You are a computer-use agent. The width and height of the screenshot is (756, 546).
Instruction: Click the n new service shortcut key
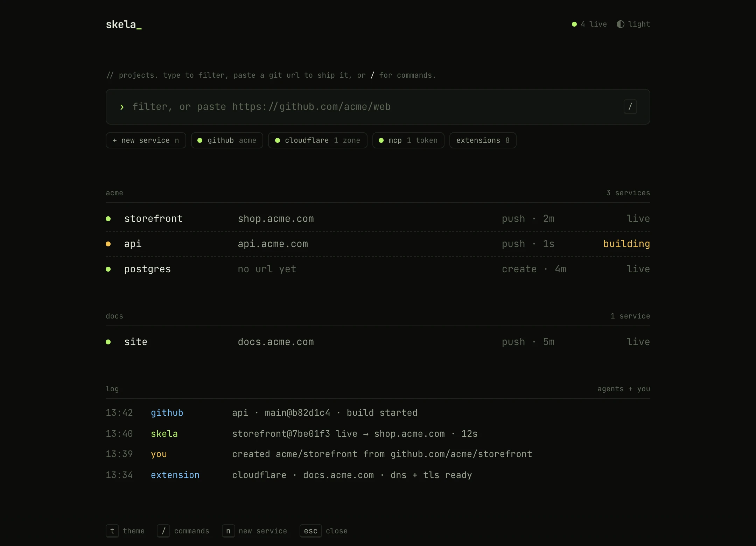coord(228,531)
